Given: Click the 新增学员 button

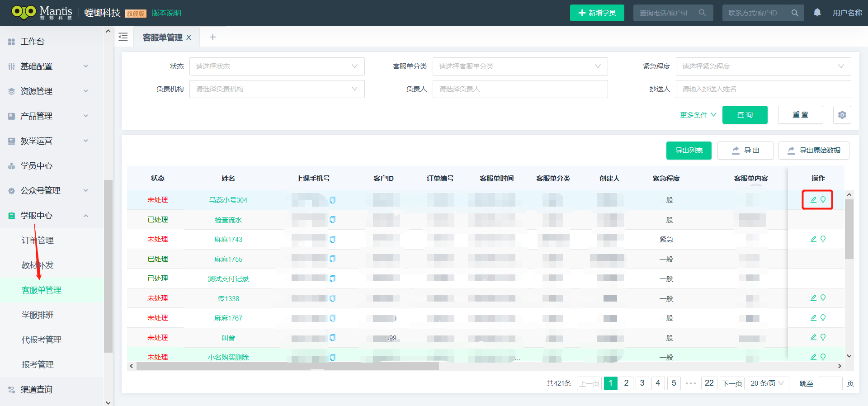Looking at the screenshot, I should click(597, 13).
